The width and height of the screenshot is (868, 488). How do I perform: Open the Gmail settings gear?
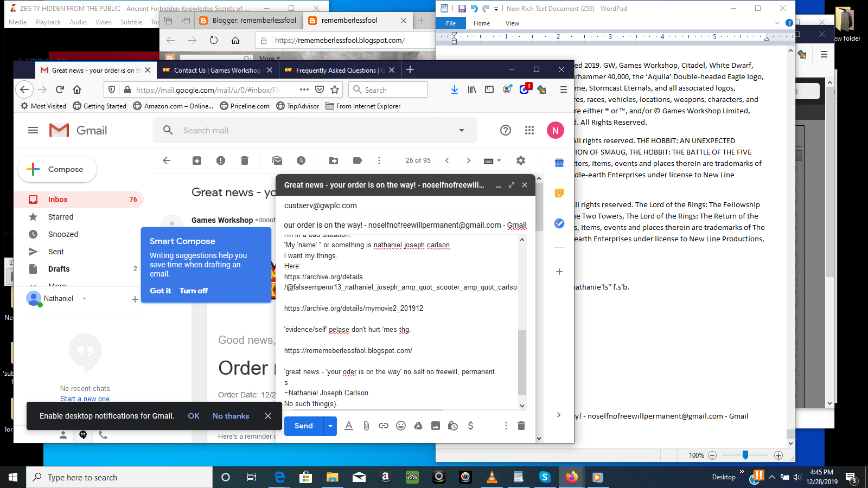point(521,160)
